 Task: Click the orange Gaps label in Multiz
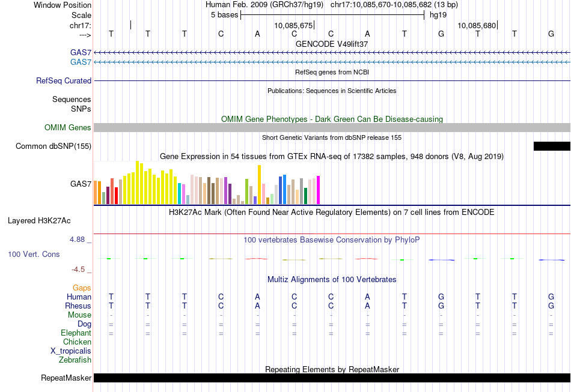pos(82,288)
